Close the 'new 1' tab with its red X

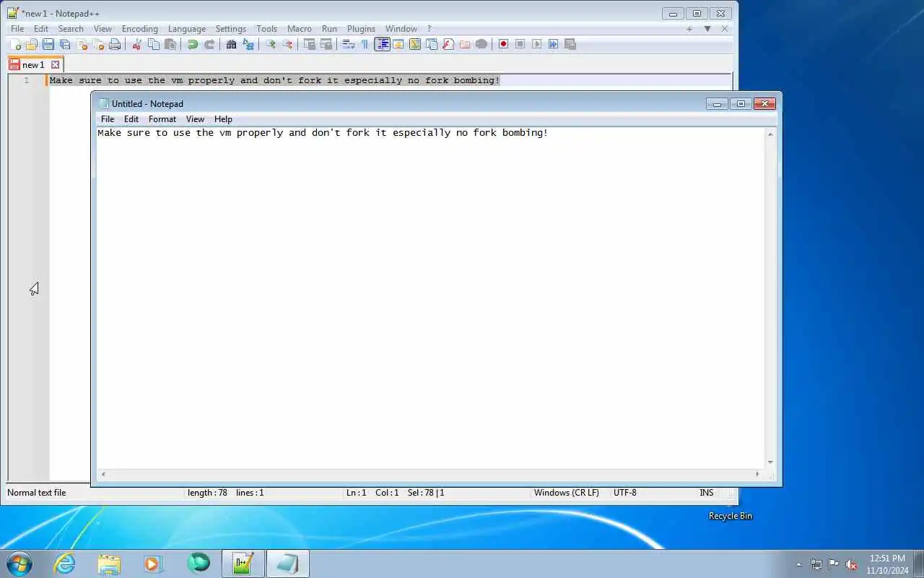[x=55, y=64]
